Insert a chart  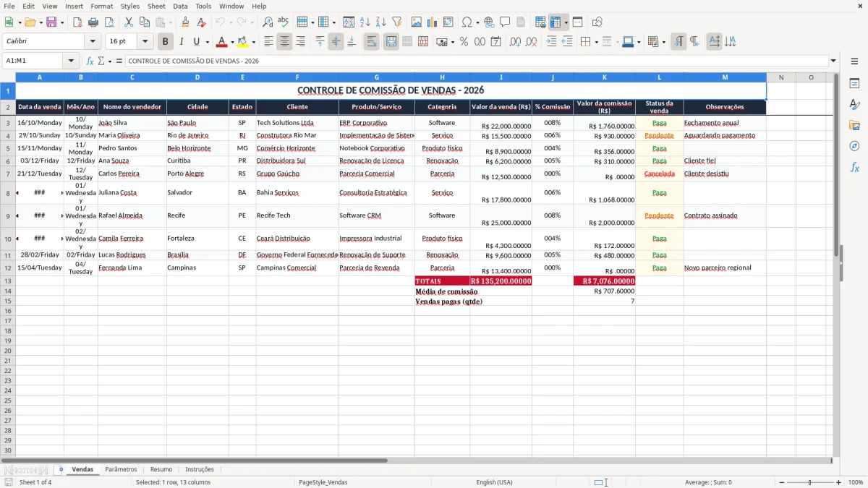pos(433,22)
